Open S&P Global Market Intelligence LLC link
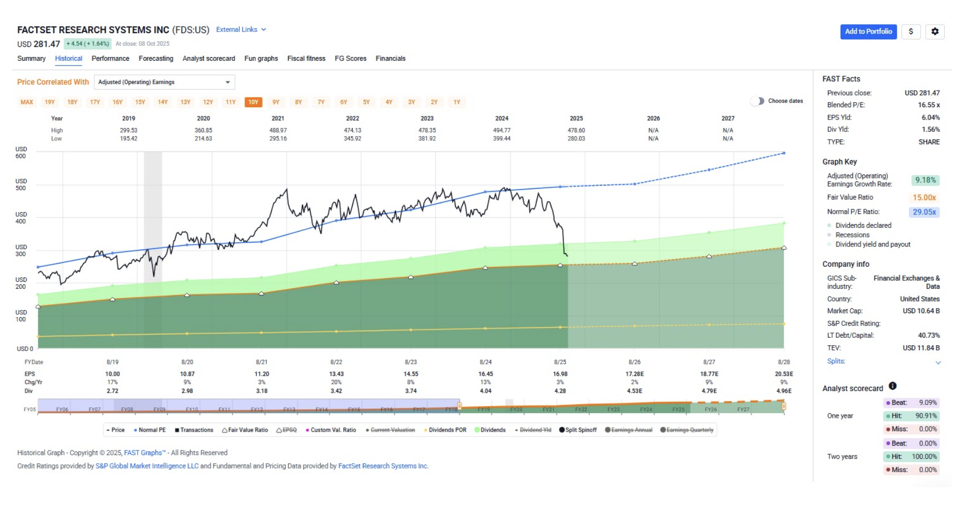 [147, 466]
